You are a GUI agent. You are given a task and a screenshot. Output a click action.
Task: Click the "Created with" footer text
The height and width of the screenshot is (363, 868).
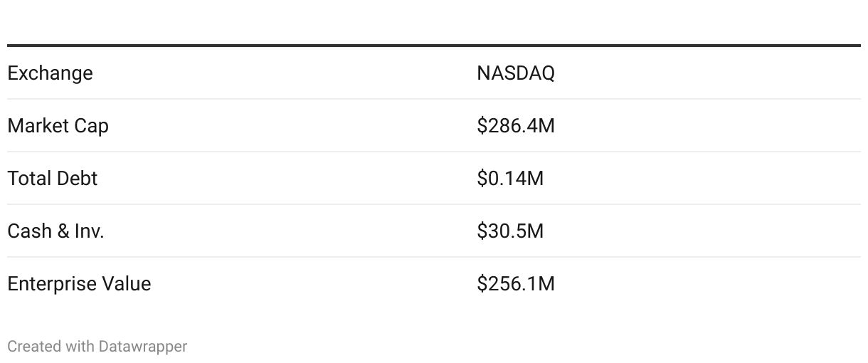(51, 347)
